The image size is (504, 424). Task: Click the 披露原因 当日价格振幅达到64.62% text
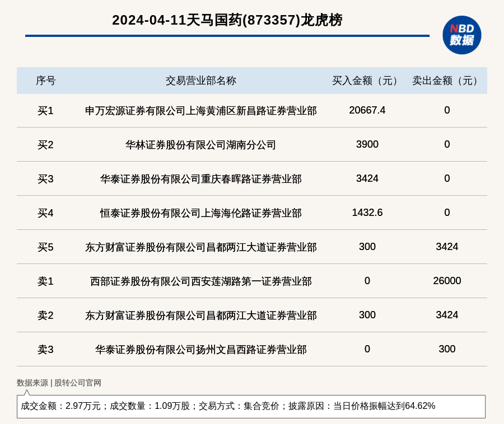pos(362,406)
